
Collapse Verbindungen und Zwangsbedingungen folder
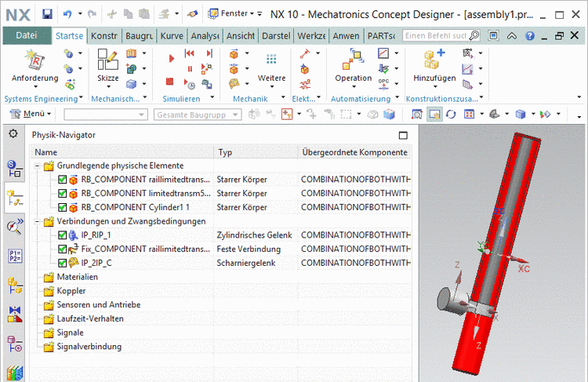coord(37,221)
